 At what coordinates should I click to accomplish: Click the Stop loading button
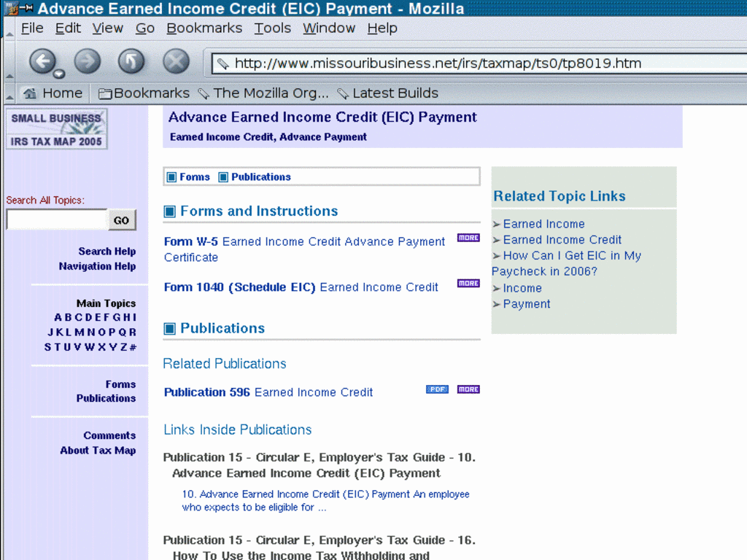point(176,61)
